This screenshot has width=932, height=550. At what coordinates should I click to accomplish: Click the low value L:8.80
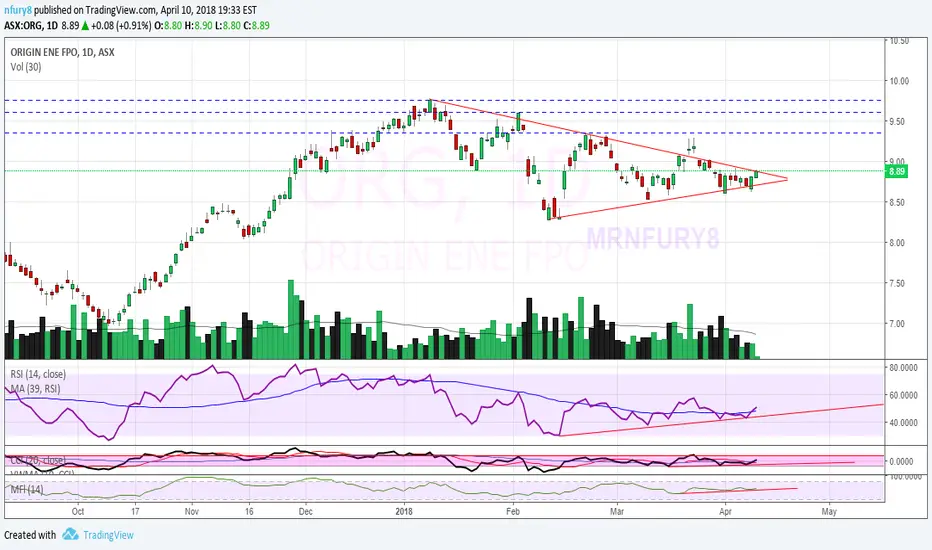point(228,26)
